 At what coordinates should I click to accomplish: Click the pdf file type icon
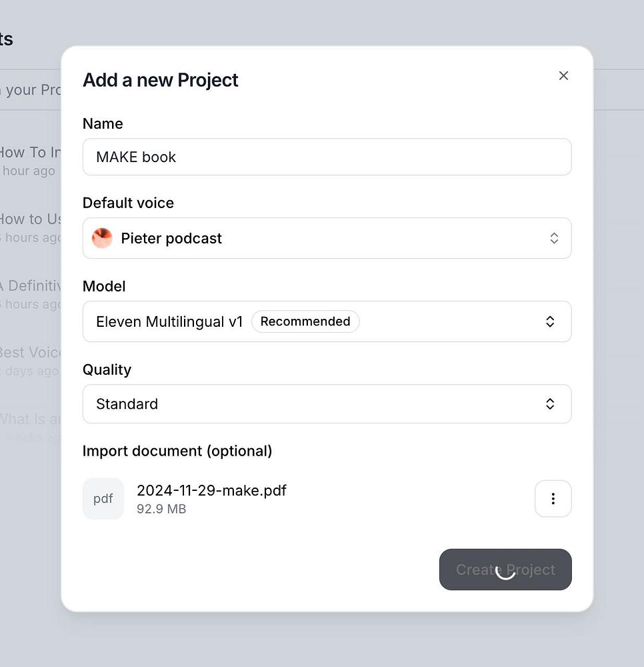pyautogui.click(x=103, y=498)
